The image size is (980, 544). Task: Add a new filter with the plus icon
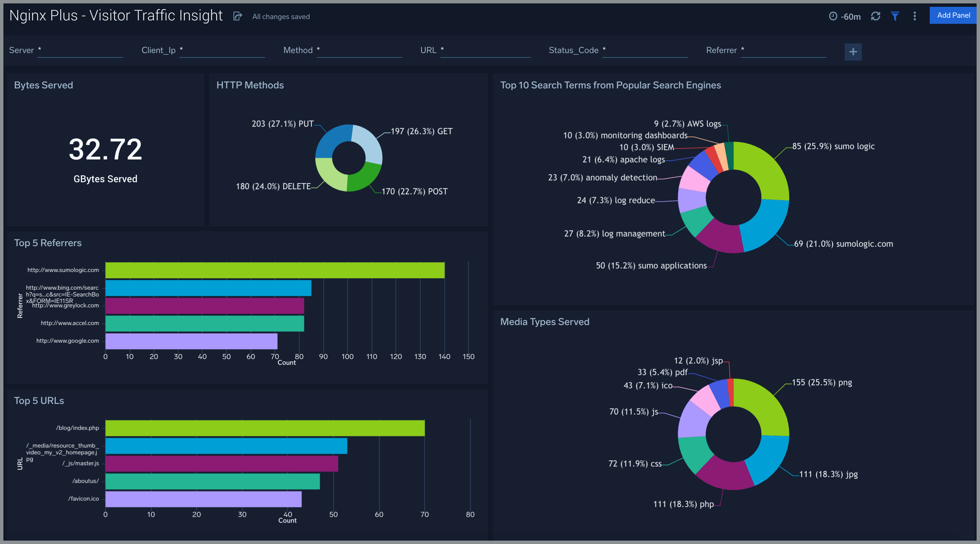click(x=853, y=52)
